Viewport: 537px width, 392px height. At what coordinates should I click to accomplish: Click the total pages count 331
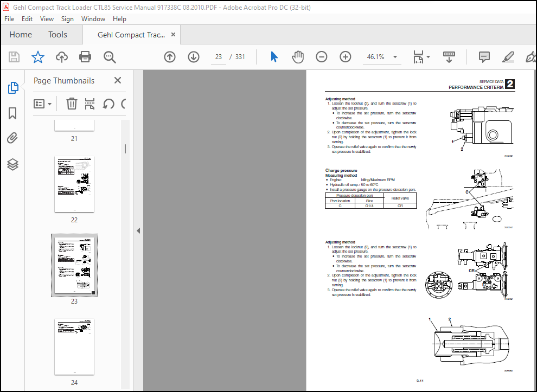point(240,57)
